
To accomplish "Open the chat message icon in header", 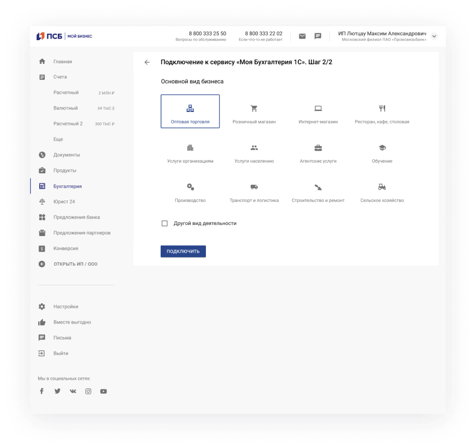I will tap(318, 36).
